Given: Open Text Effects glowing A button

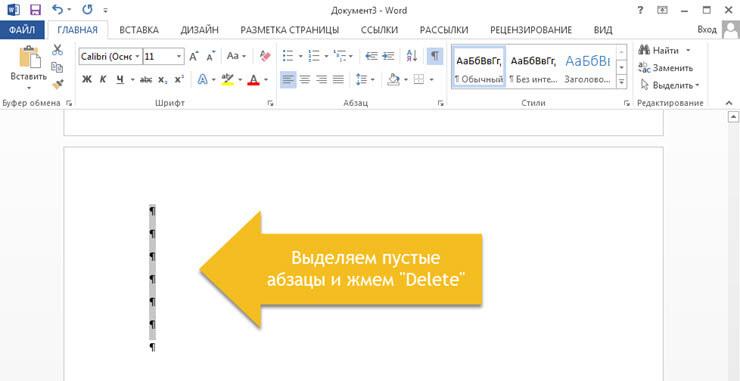Looking at the screenshot, I should (x=202, y=80).
